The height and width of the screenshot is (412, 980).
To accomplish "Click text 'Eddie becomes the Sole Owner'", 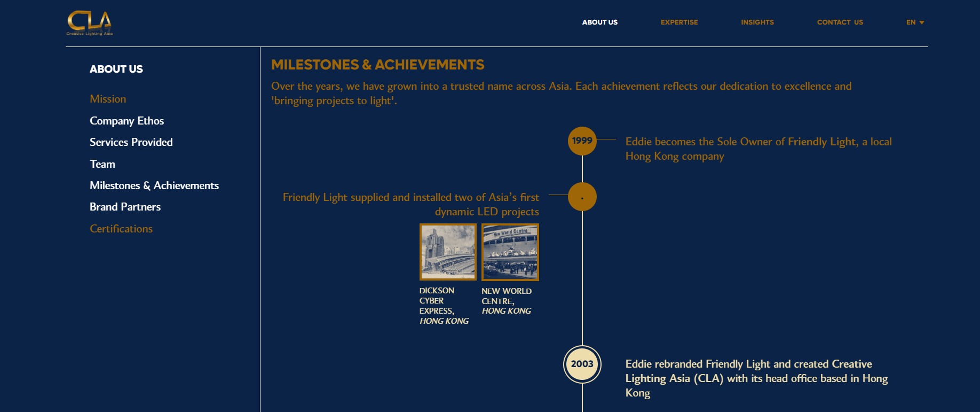I will coord(758,149).
